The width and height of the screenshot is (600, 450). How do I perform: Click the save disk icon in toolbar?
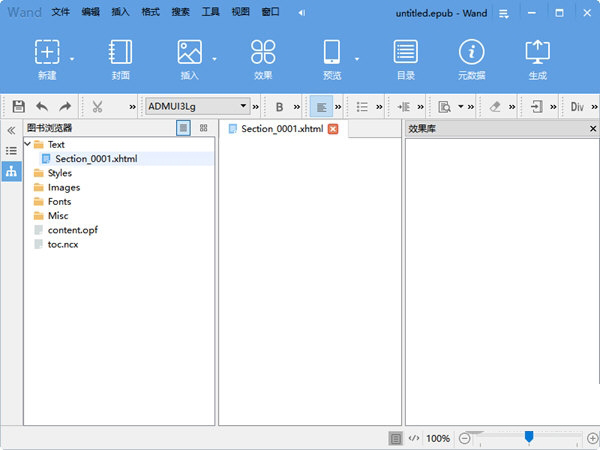click(x=18, y=106)
